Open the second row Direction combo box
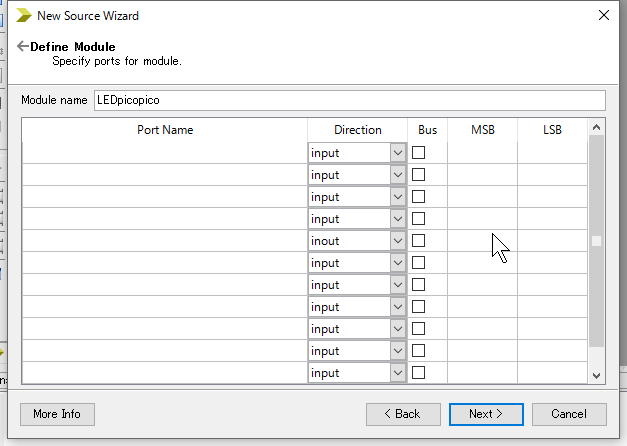Image resolution: width=627 pixels, height=446 pixels. 398,175
